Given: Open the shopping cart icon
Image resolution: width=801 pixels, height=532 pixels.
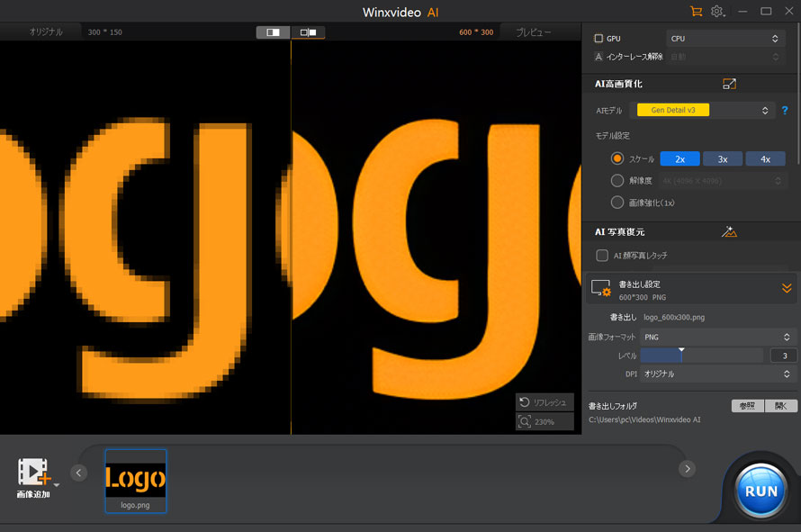Looking at the screenshot, I should pos(696,11).
